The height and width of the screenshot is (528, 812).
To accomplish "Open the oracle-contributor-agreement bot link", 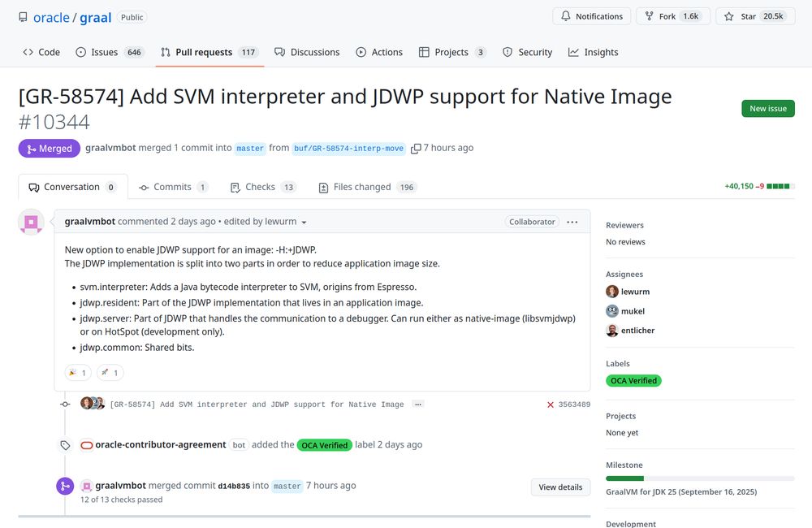I will (161, 444).
